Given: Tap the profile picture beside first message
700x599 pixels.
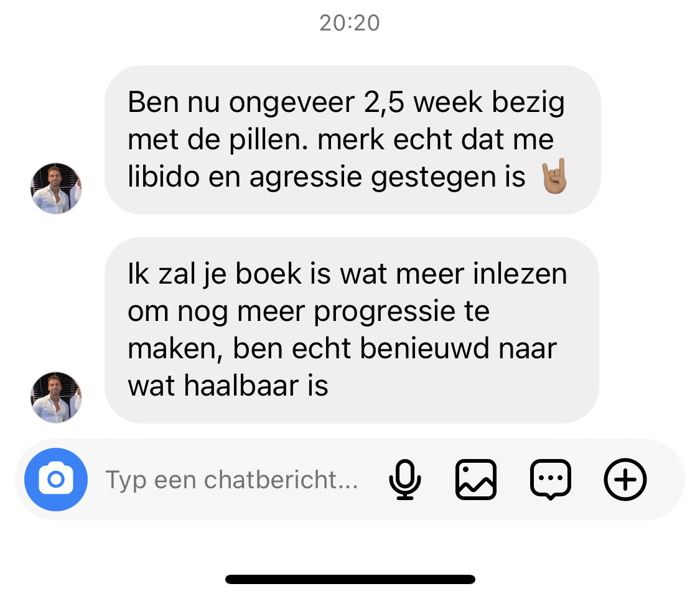Looking at the screenshot, I should pos(56,188).
